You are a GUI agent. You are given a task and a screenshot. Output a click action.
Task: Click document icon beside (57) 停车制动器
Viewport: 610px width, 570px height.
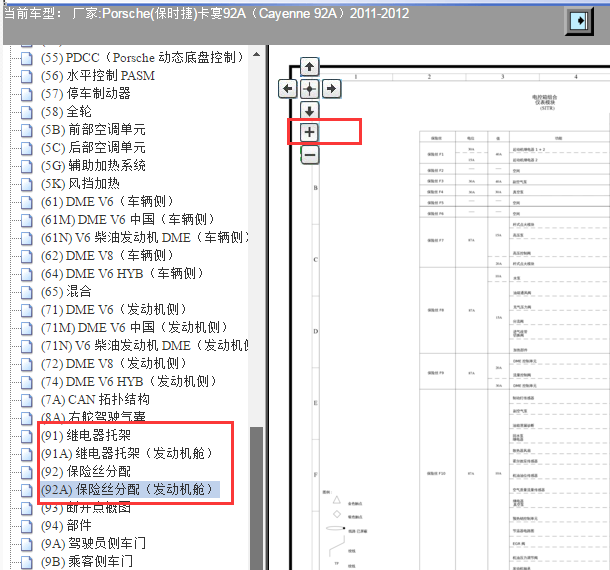[26, 94]
